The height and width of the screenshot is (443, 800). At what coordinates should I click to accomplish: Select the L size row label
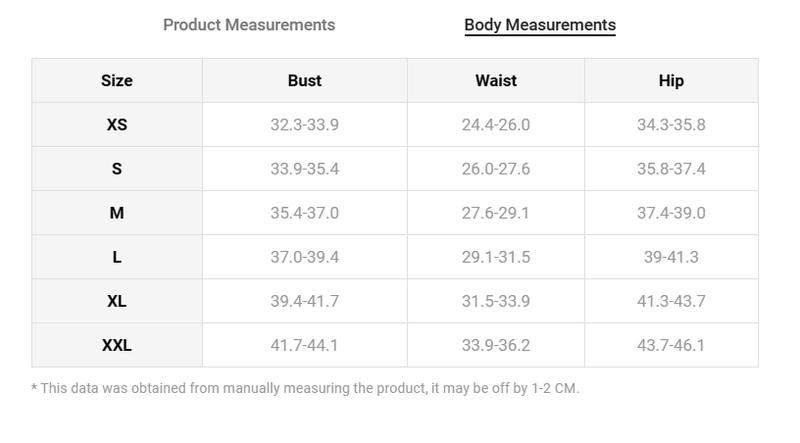pos(117,257)
